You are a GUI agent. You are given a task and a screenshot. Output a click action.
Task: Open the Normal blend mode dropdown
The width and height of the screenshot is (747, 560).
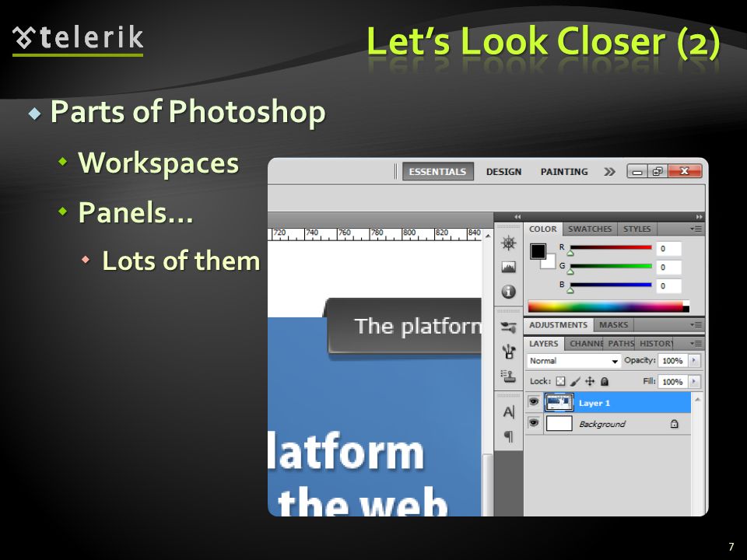[x=574, y=361]
